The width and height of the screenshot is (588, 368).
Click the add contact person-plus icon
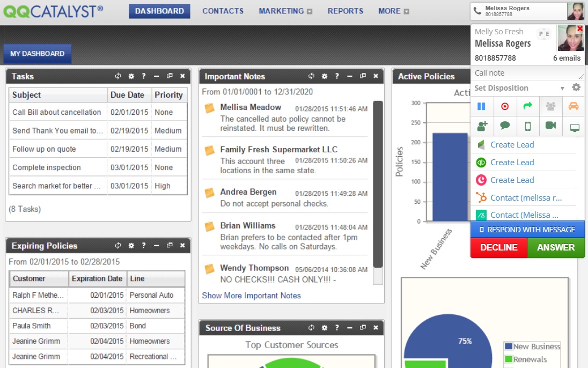(482, 126)
